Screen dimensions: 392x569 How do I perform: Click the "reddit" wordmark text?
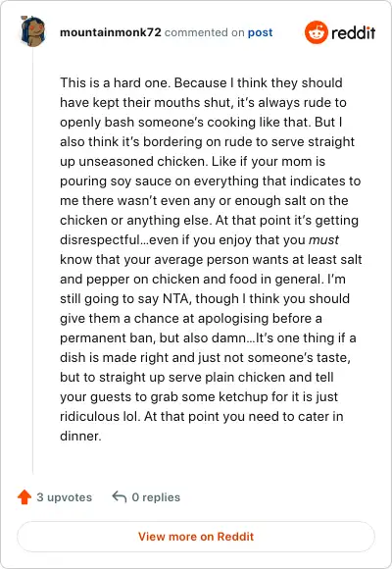click(x=353, y=32)
